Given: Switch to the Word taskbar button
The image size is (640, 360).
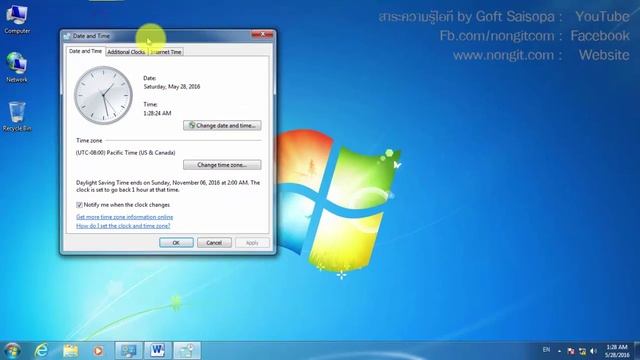Looking at the screenshot, I should [x=158, y=351].
